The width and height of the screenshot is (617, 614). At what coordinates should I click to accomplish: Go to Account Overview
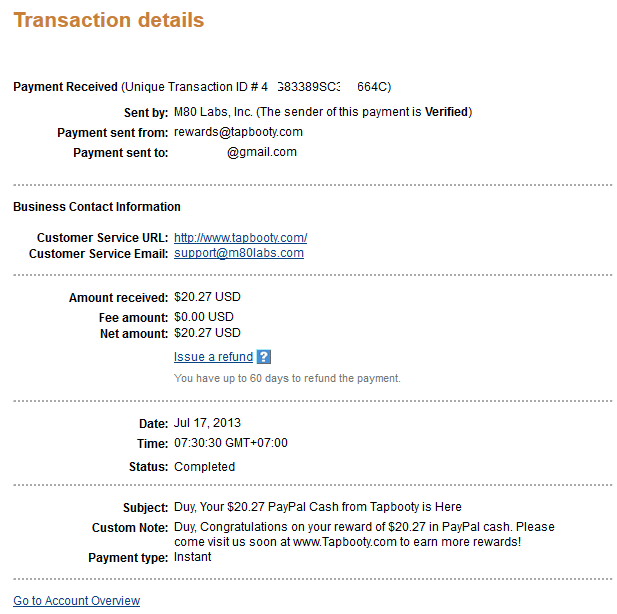[77, 601]
